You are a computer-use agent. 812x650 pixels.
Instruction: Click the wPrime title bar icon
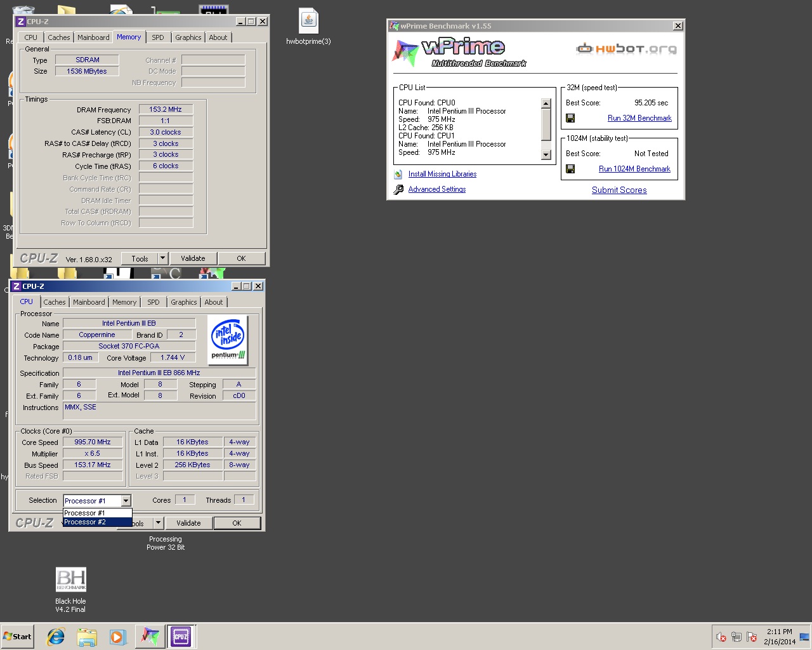(x=395, y=26)
